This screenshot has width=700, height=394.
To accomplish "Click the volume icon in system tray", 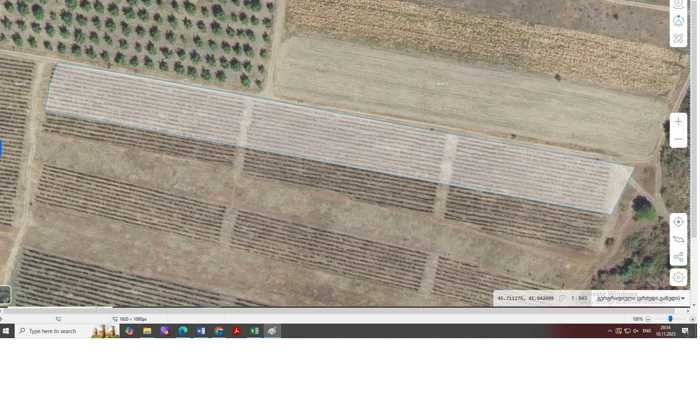I will coord(636,331).
